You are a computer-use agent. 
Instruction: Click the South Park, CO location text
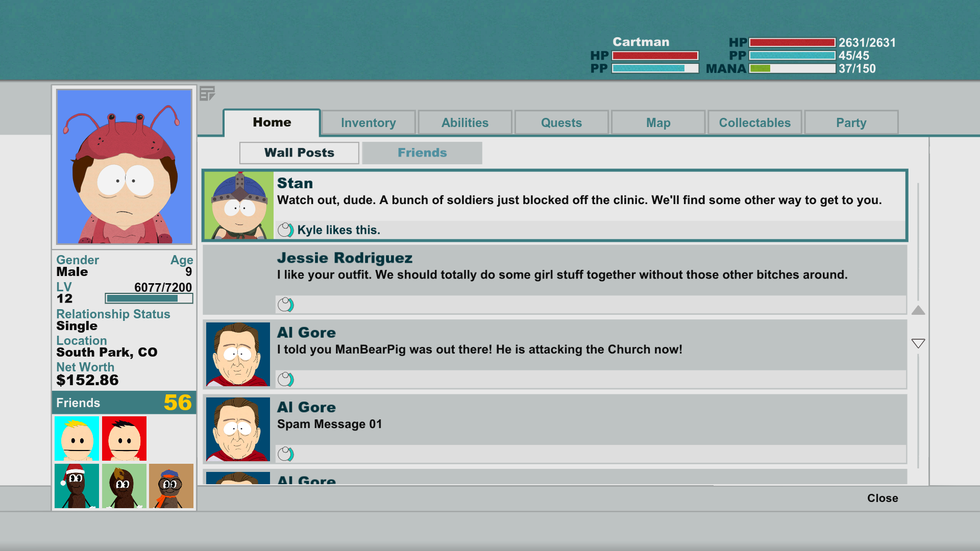(x=107, y=353)
